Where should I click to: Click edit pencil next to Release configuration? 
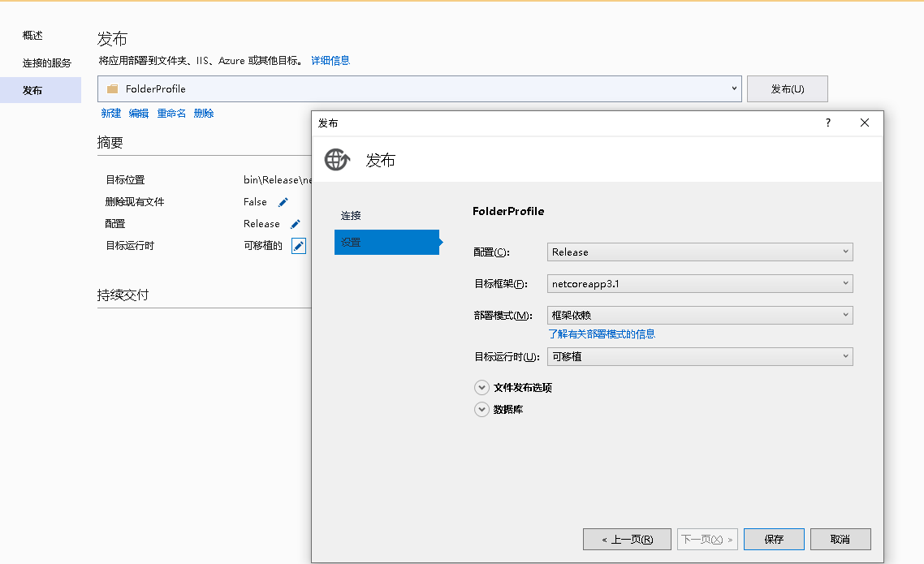(296, 224)
